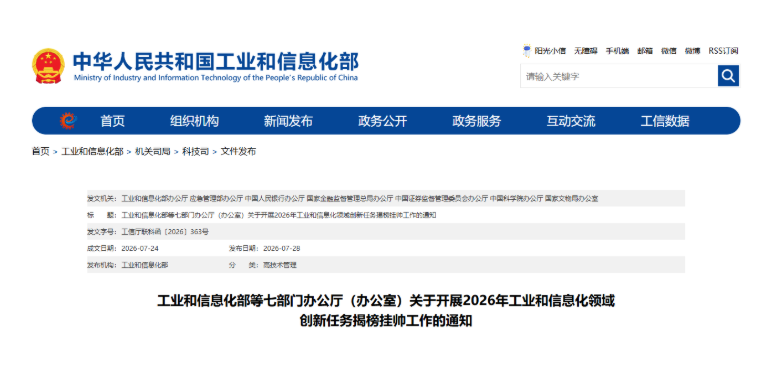The image size is (780, 387).
Task: Click the 手机端 mobile version link
Action: pos(617,51)
